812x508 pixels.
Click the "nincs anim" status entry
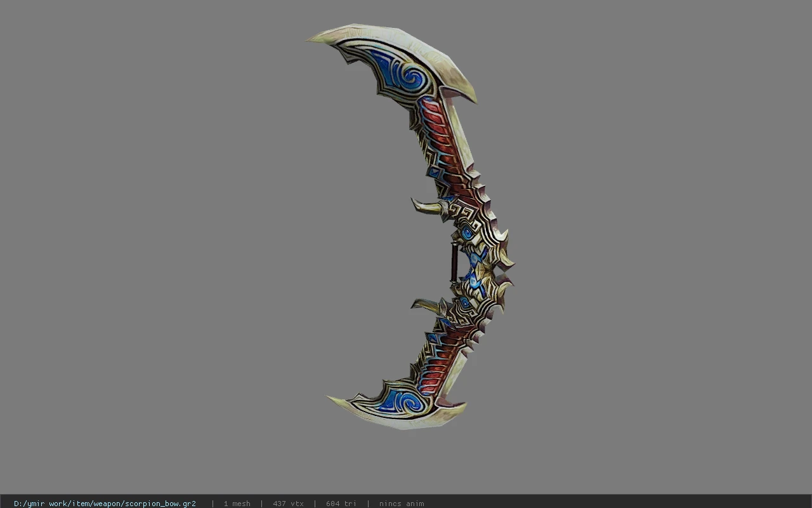tap(402, 504)
